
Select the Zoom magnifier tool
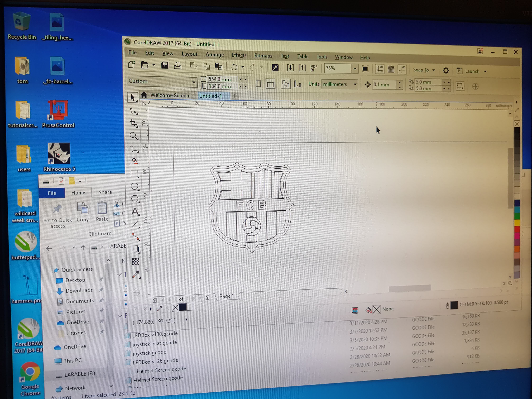click(x=134, y=136)
